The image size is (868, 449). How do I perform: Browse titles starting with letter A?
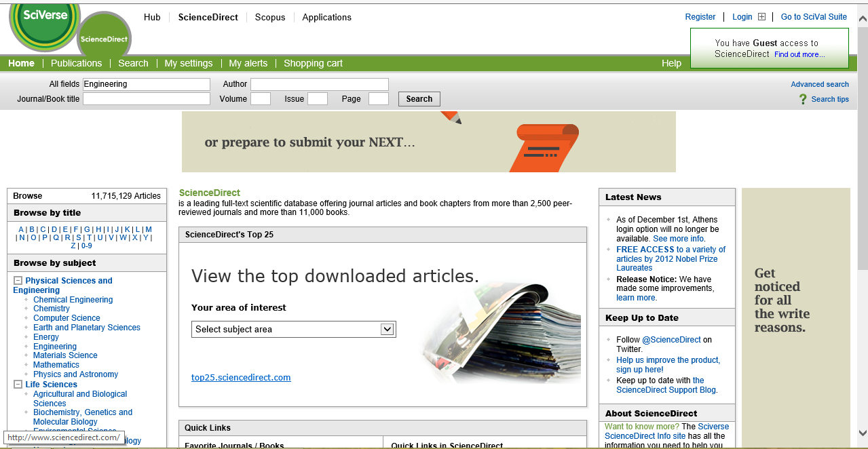(21, 229)
